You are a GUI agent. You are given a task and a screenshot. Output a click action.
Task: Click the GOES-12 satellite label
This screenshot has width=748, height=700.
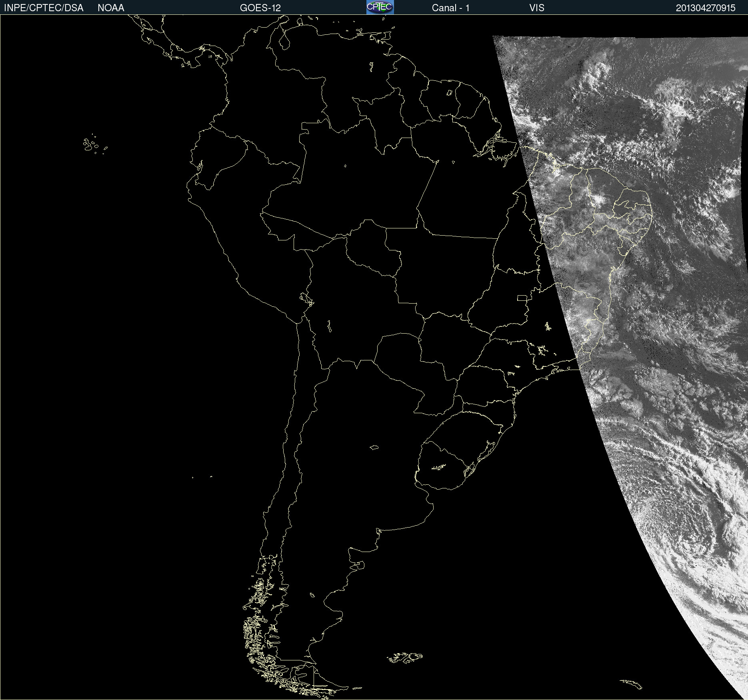coord(260,8)
